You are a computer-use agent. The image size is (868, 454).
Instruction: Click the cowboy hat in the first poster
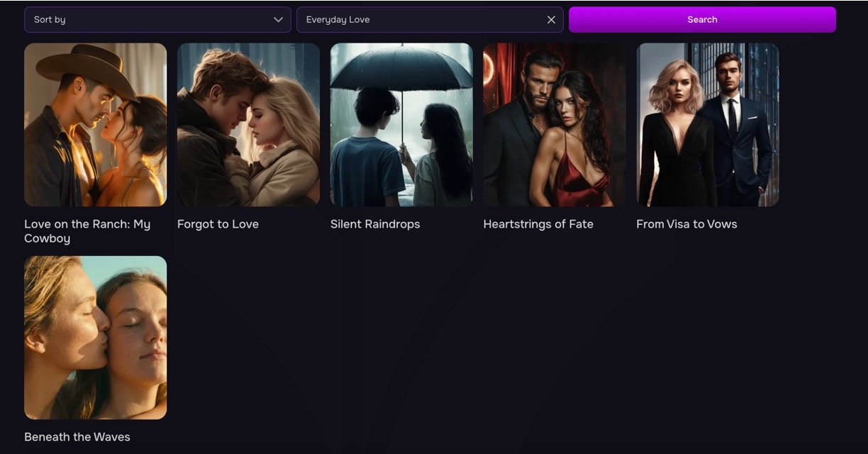coord(85,67)
